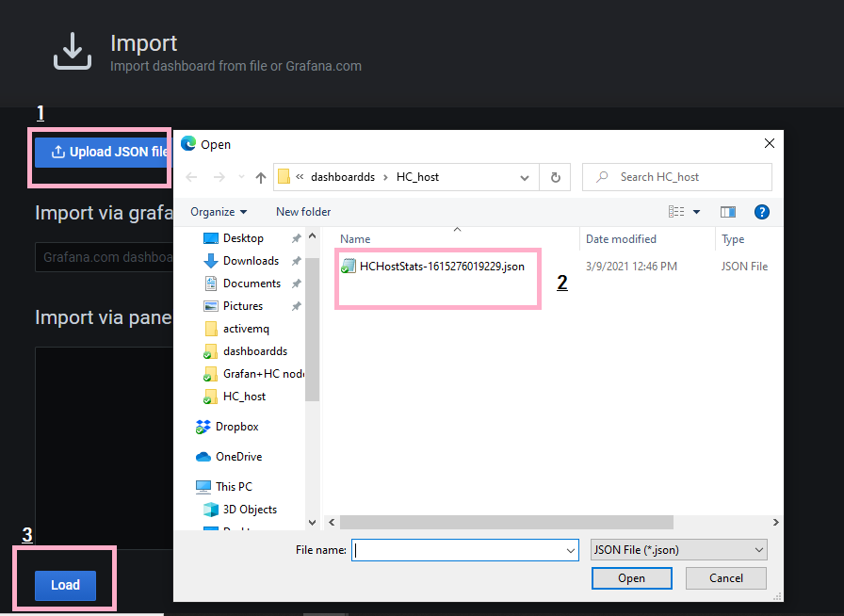
Task: Select HCHostStats-1615276019229.json file
Action: (x=441, y=267)
